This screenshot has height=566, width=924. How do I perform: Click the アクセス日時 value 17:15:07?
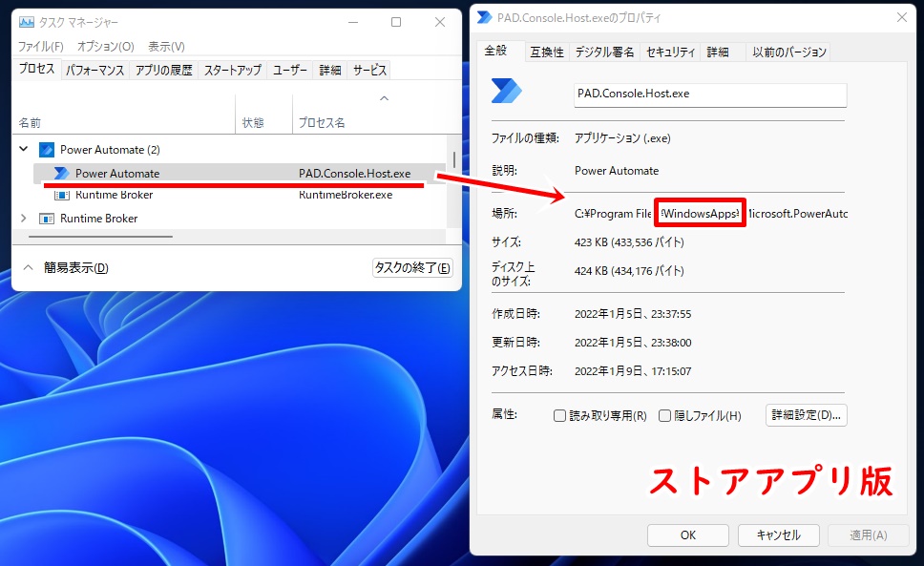[633, 371]
